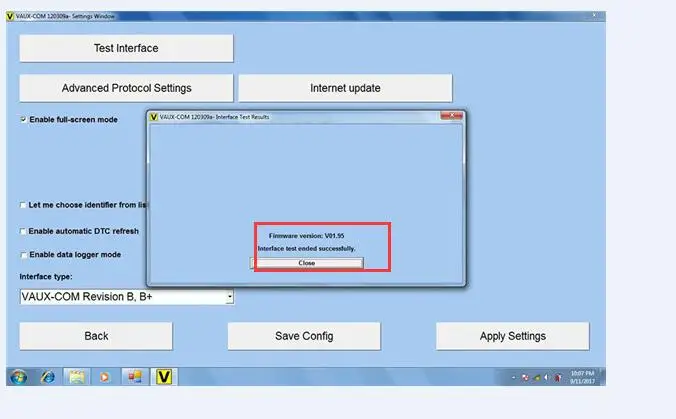The height and width of the screenshot is (419, 676).
Task: Select VAUX-COM yellow V taskbar icon
Action: point(164,377)
